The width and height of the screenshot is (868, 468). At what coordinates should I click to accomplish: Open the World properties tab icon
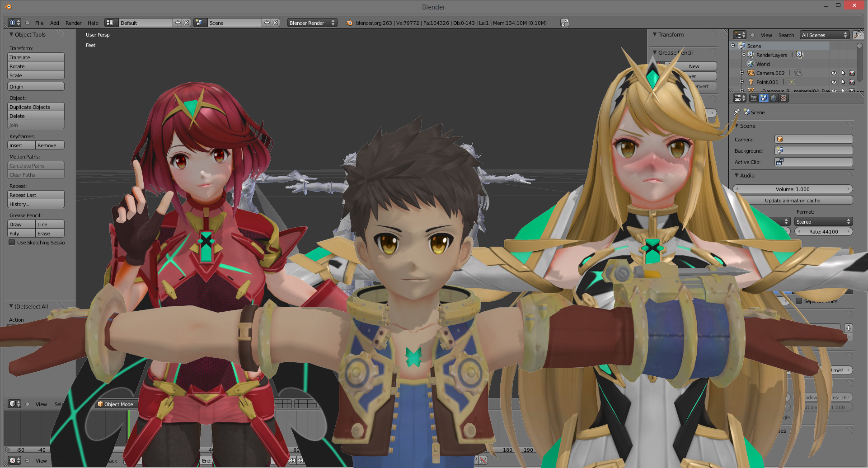[x=774, y=98]
